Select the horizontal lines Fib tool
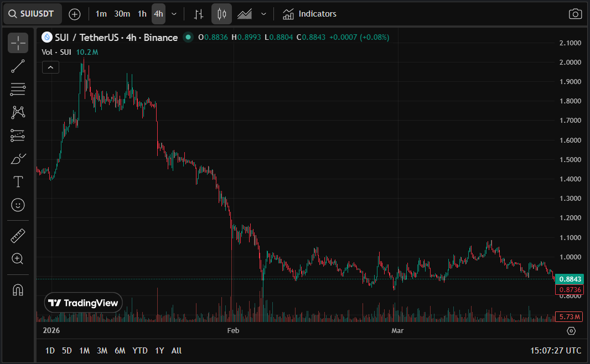This screenshot has height=364, width=590. 18,89
